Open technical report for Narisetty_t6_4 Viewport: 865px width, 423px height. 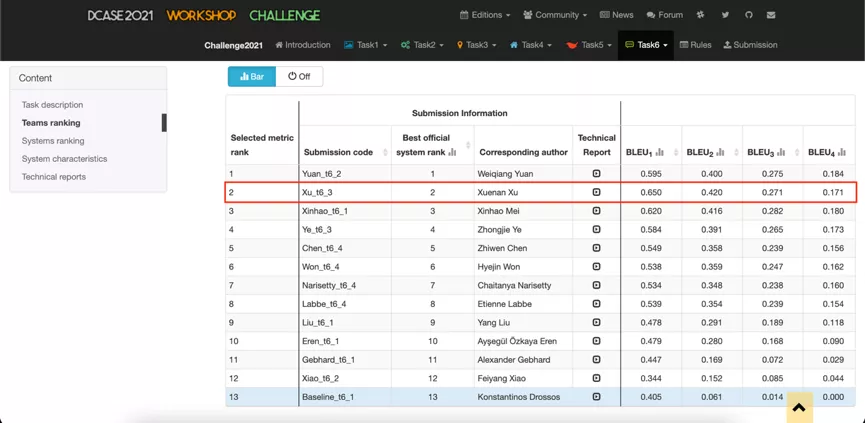pos(596,285)
